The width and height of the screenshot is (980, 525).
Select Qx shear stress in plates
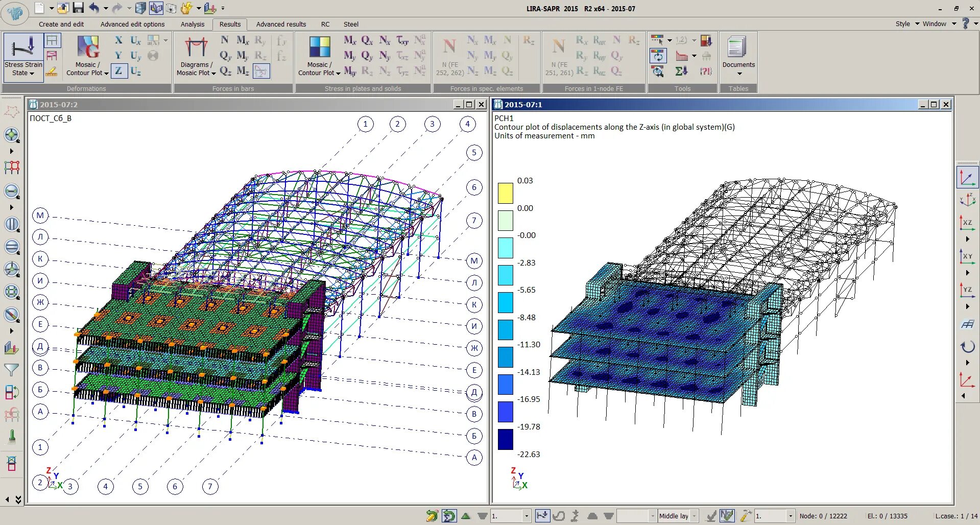[x=367, y=40]
